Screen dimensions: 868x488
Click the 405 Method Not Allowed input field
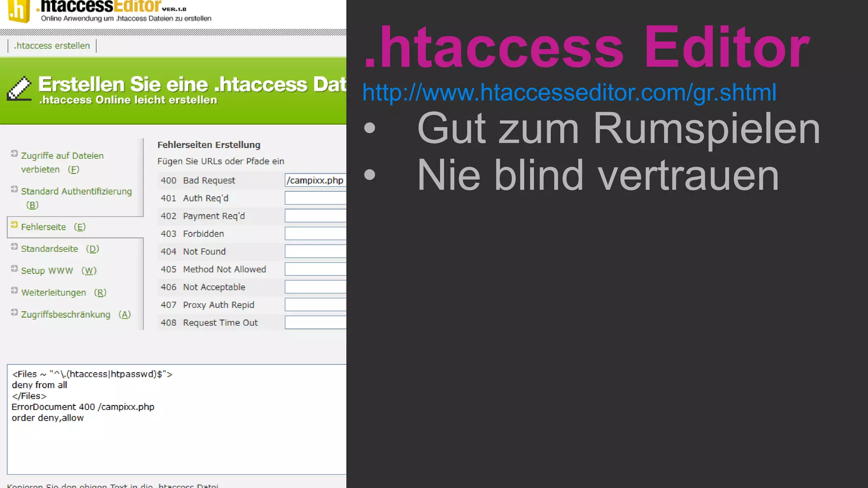point(315,269)
